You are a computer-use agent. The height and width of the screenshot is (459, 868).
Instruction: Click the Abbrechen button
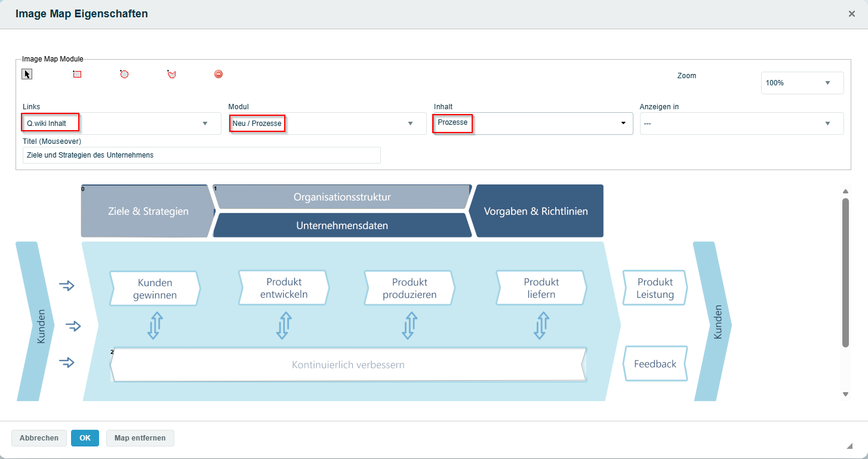tap(39, 438)
